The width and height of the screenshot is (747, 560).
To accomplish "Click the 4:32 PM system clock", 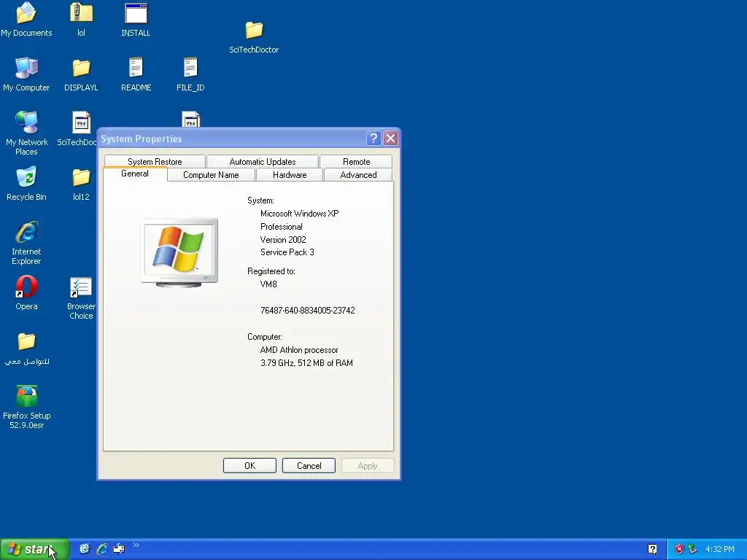I will pos(720,550).
